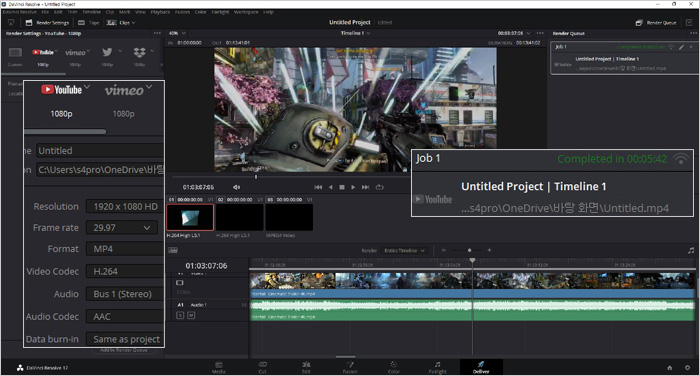The height and width of the screenshot is (376, 700).
Task: Toggle the video track monitor icon
Action: click(x=179, y=283)
